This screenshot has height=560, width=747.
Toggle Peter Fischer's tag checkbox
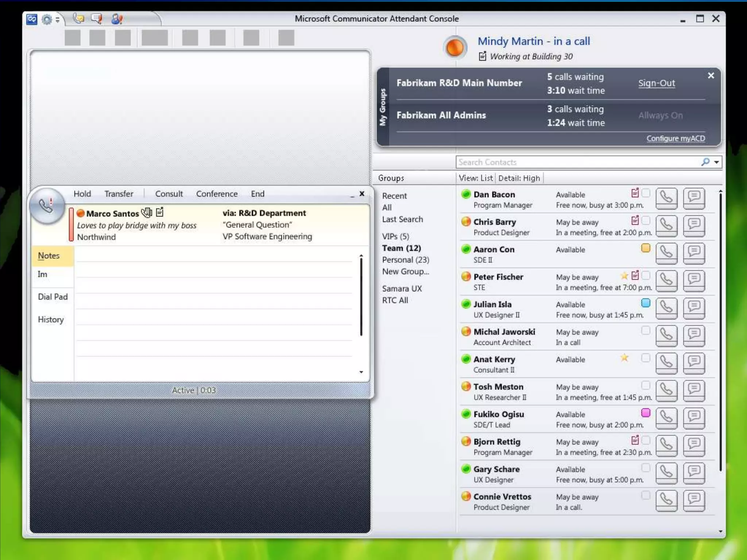click(646, 275)
